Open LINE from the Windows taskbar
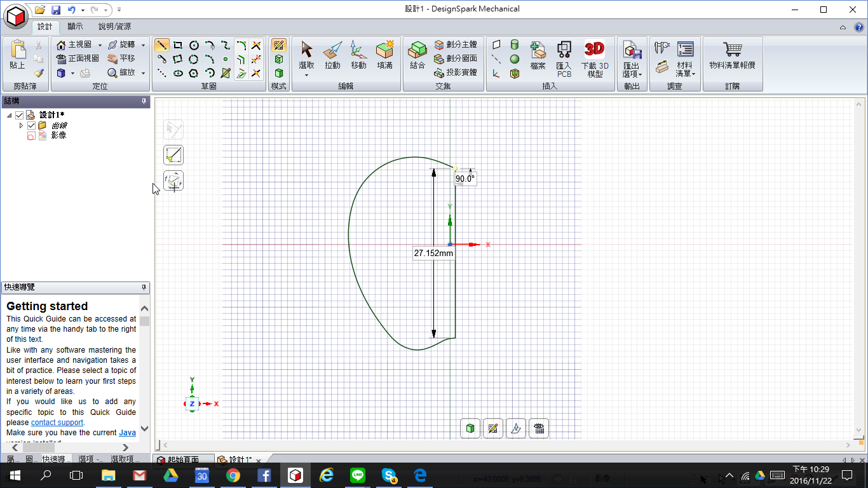 coord(358,475)
